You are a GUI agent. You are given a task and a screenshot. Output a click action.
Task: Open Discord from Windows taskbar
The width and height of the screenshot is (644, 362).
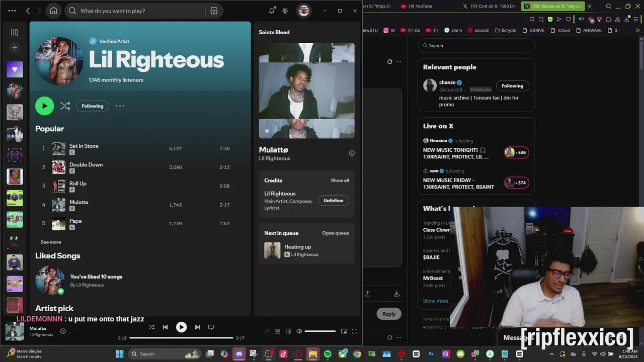[239, 354]
